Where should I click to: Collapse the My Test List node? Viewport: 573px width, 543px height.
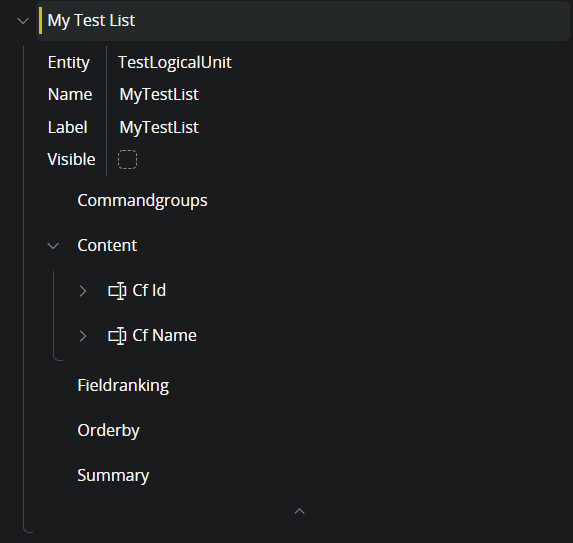point(23,21)
